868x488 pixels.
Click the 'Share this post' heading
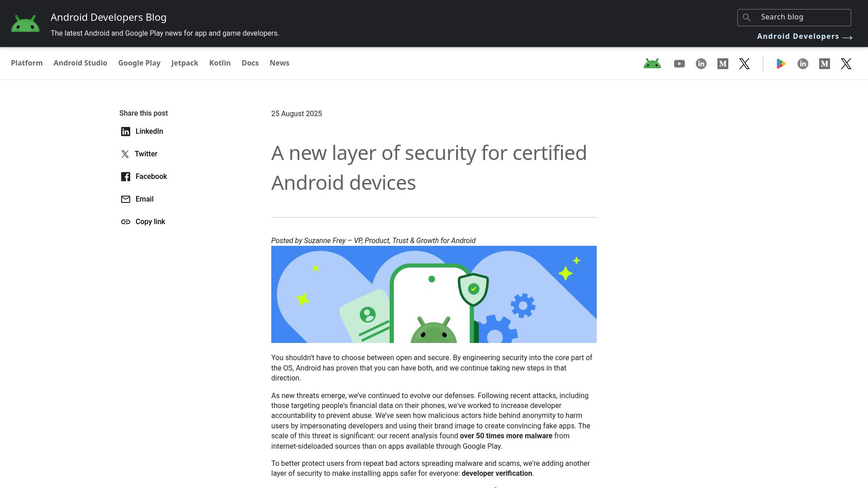pyautogui.click(x=143, y=113)
